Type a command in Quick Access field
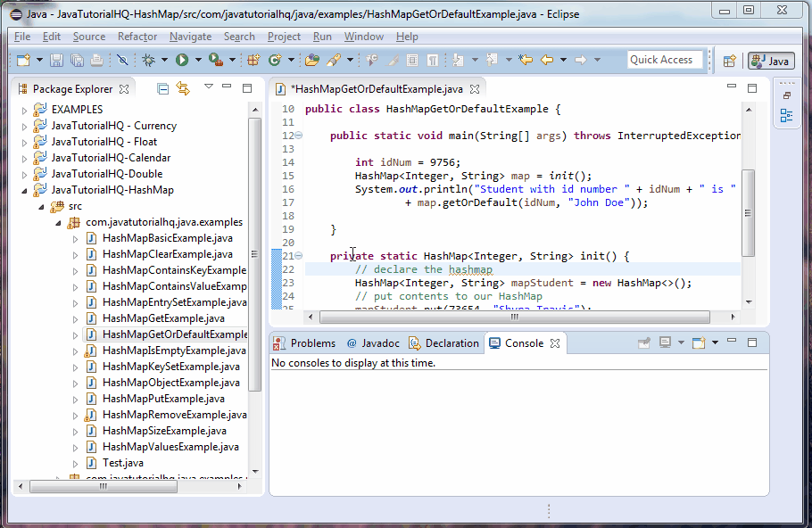This screenshot has width=812, height=528. tap(664, 59)
